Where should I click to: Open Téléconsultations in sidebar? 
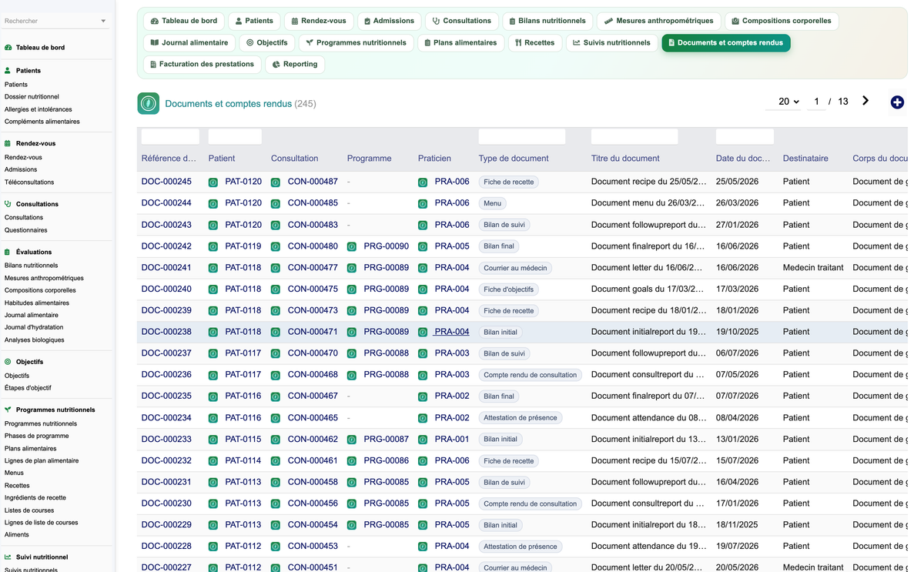coord(29,182)
